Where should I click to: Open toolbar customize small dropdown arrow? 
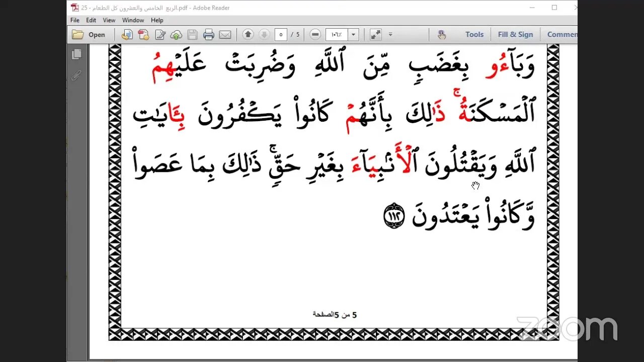click(390, 35)
